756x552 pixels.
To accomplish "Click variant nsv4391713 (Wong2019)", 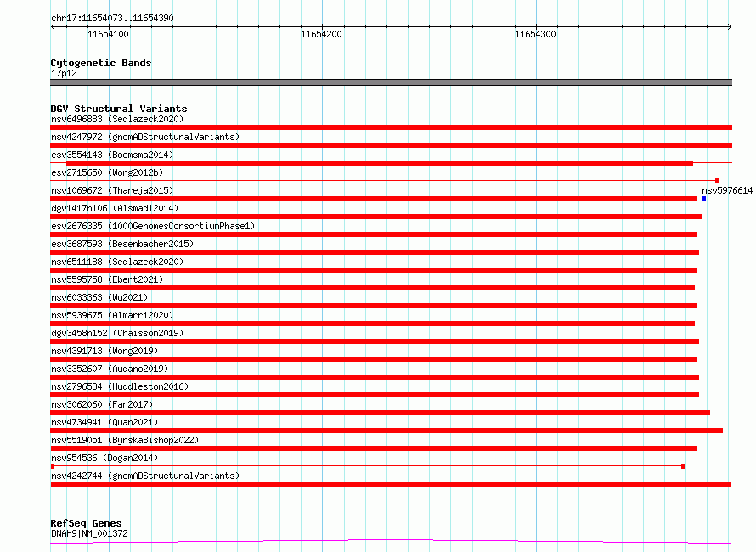I will click(x=104, y=351).
